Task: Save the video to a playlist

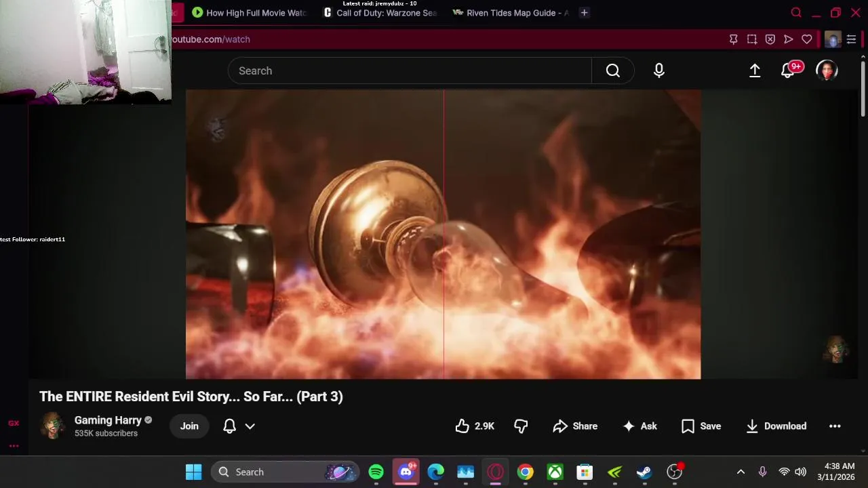Action: coord(701,426)
